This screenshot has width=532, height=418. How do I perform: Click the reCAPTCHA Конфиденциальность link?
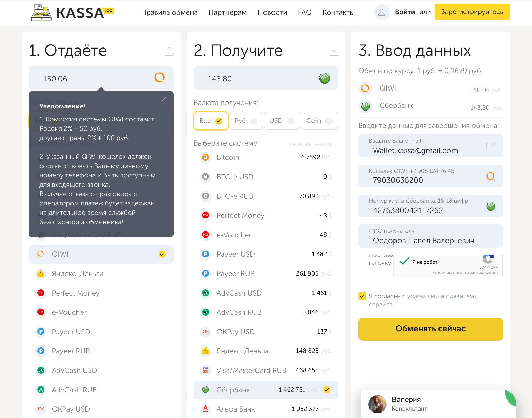(x=447, y=273)
